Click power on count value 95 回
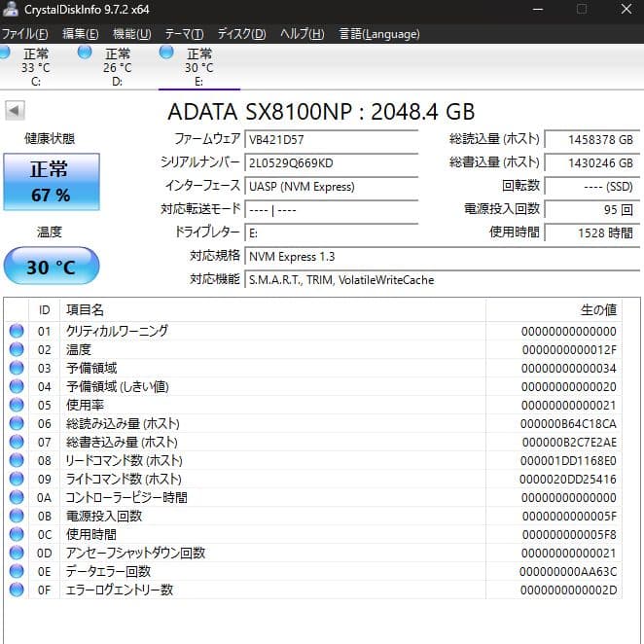This screenshot has width=644, height=644. click(x=592, y=209)
